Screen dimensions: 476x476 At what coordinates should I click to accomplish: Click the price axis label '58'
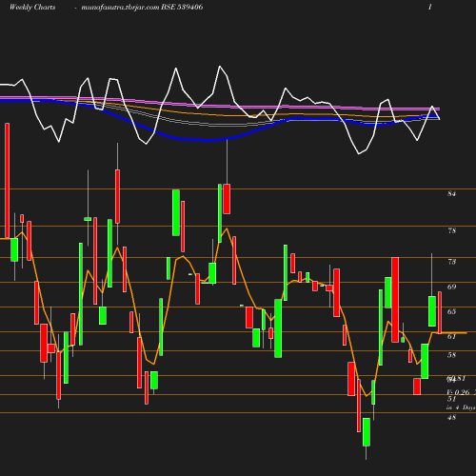click(451, 355)
